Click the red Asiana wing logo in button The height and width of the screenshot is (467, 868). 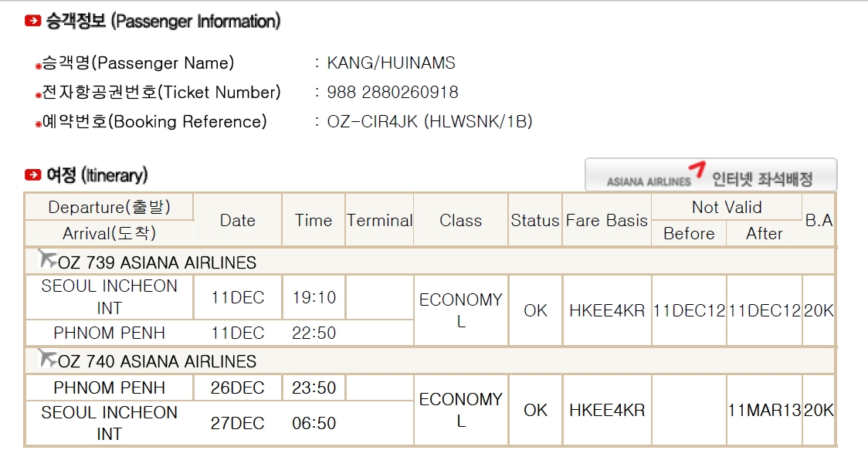(697, 169)
